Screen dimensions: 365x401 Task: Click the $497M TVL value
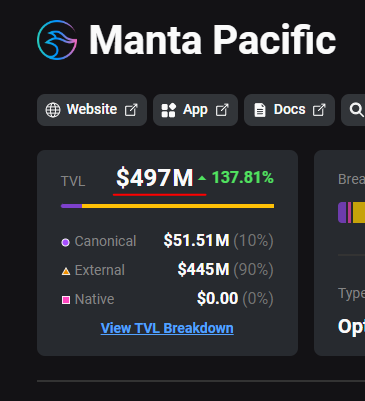click(155, 178)
